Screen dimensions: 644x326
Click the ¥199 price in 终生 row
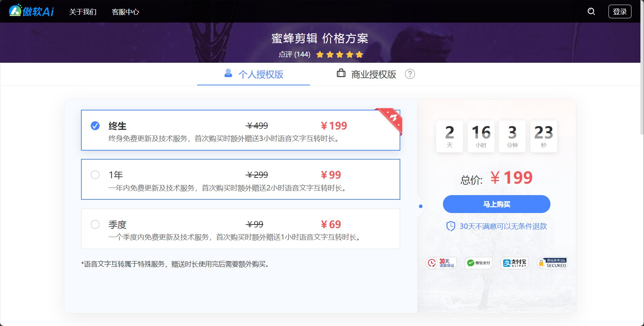tap(334, 126)
